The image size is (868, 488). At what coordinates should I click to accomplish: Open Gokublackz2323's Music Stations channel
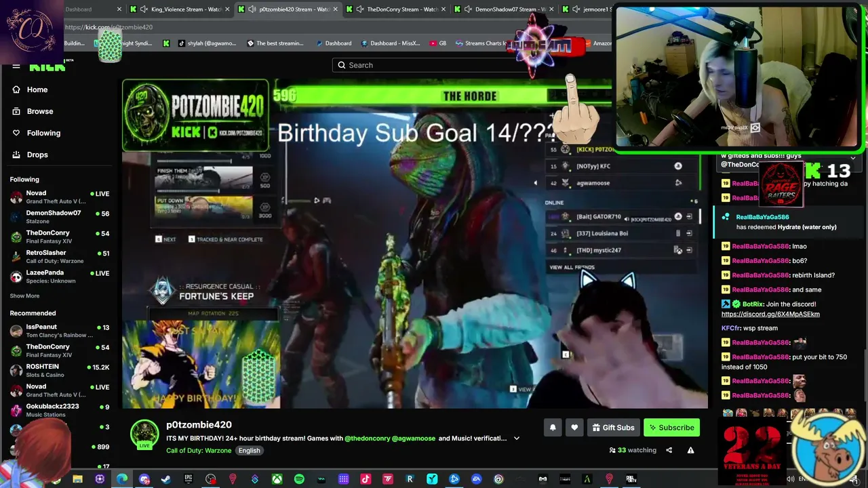pos(60,410)
